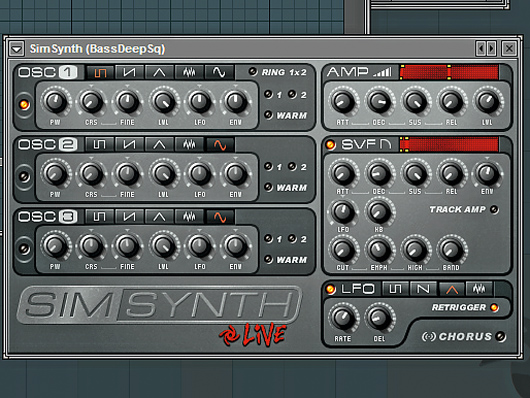530x398 pixels.
Task: Toggle the RING 1x2 modulation LED
Action: [252, 71]
